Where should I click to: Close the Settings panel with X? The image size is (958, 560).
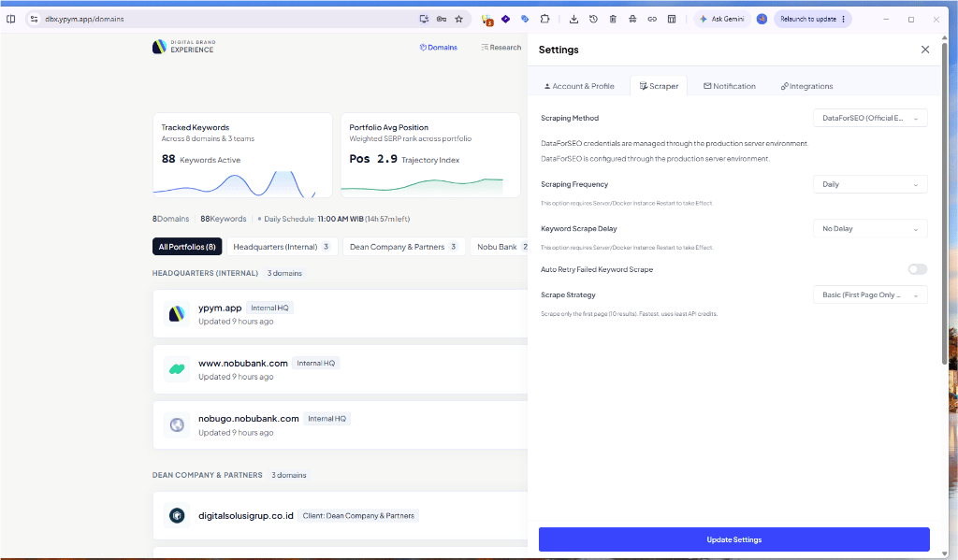(925, 50)
